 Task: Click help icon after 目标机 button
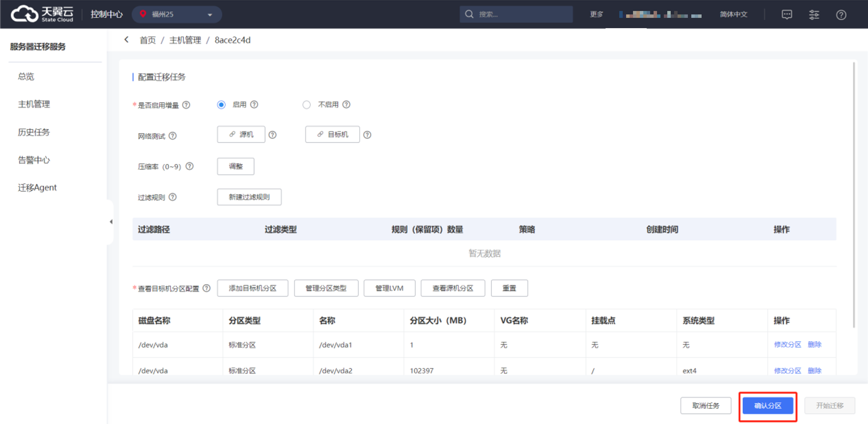click(367, 135)
